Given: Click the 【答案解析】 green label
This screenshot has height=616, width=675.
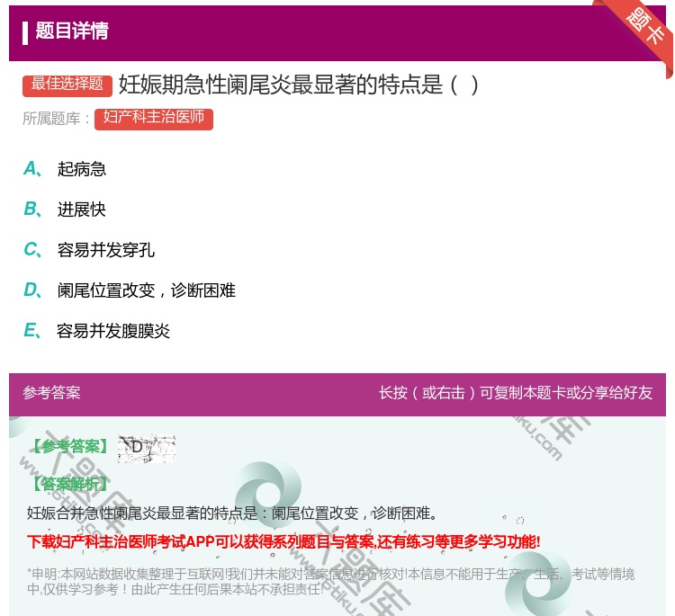Looking at the screenshot, I should pyautogui.click(x=70, y=484).
